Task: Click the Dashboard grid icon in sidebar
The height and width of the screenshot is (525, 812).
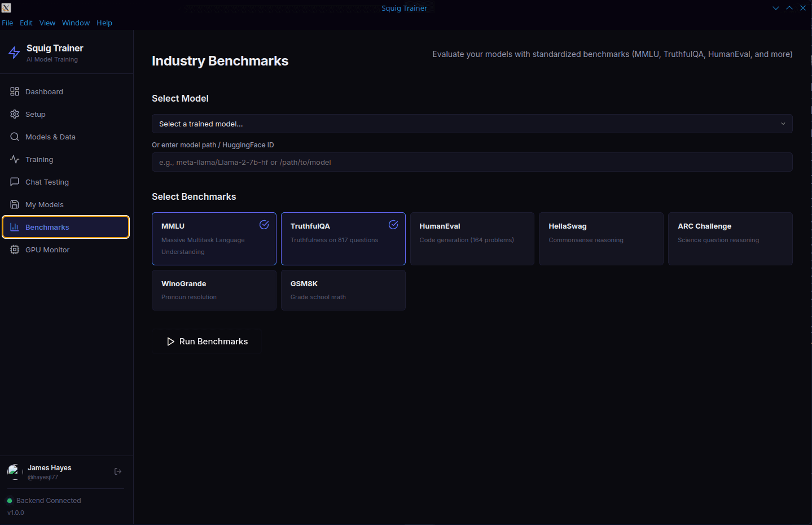Action: point(15,91)
